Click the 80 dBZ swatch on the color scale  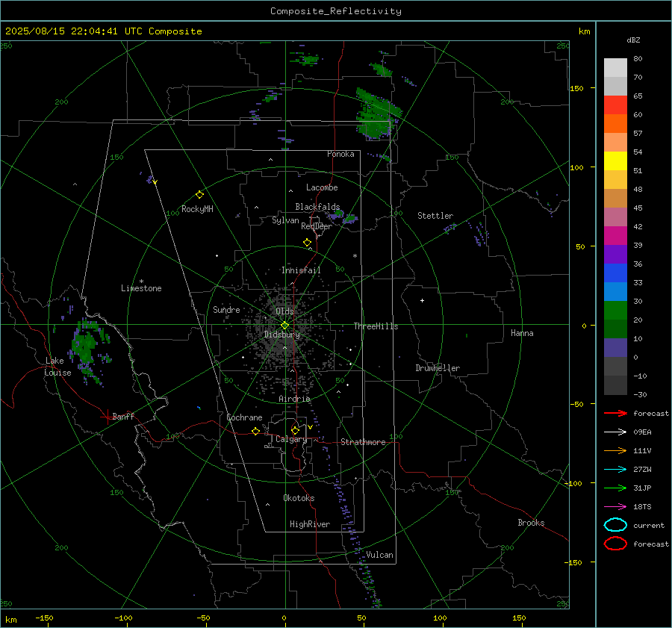pos(615,67)
